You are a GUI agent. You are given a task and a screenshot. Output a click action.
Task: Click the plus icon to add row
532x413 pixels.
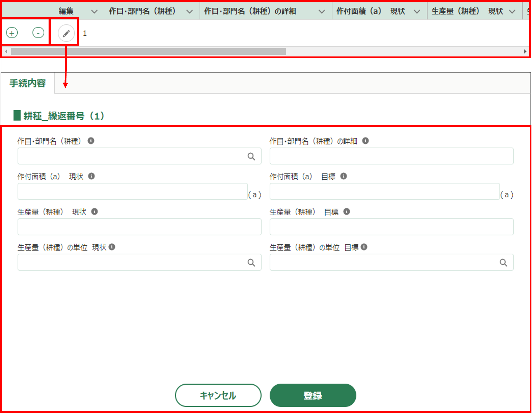(x=12, y=33)
